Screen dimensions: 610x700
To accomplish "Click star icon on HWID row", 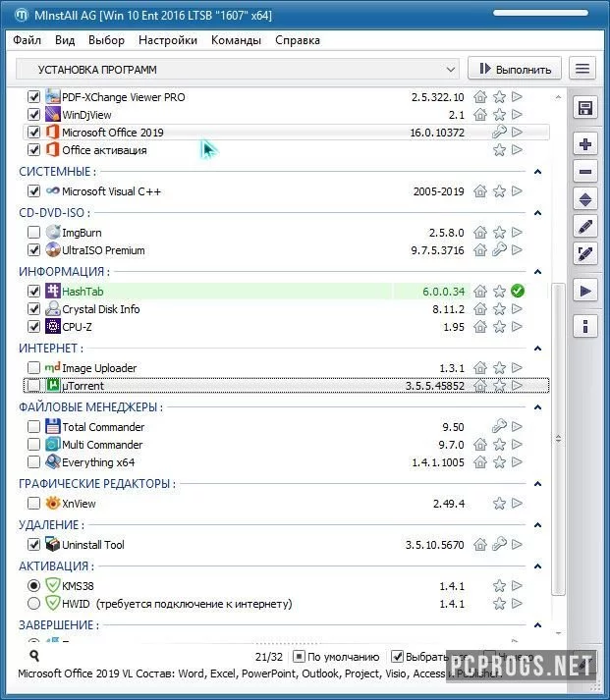I will click(499, 604).
